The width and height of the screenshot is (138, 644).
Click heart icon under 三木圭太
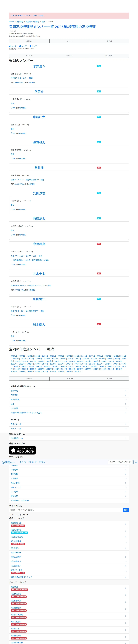(x=21, y=290)
